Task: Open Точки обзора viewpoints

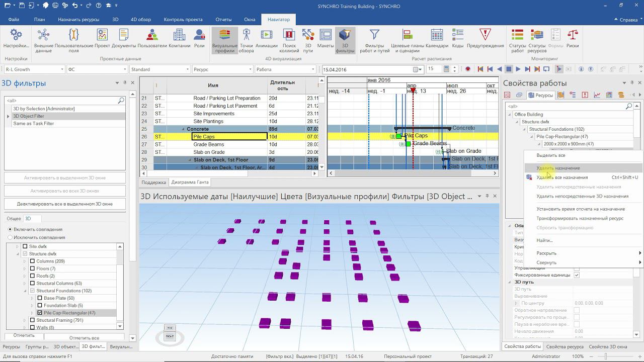Action: coord(246,40)
